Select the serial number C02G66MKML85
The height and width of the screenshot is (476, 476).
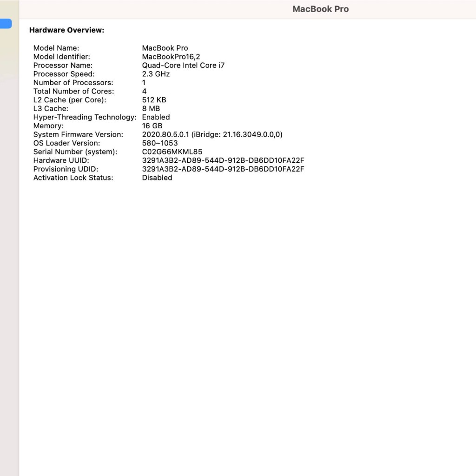pyautogui.click(x=172, y=152)
